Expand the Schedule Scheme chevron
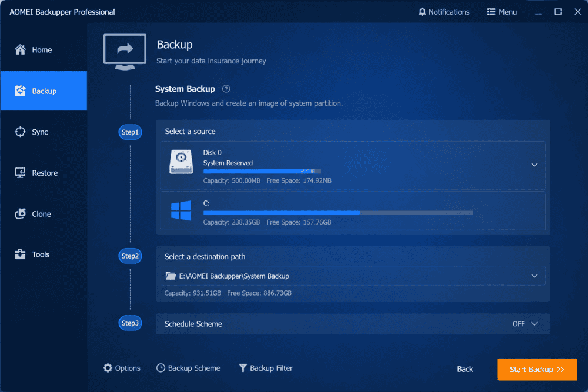The height and width of the screenshot is (392, 588). click(534, 324)
